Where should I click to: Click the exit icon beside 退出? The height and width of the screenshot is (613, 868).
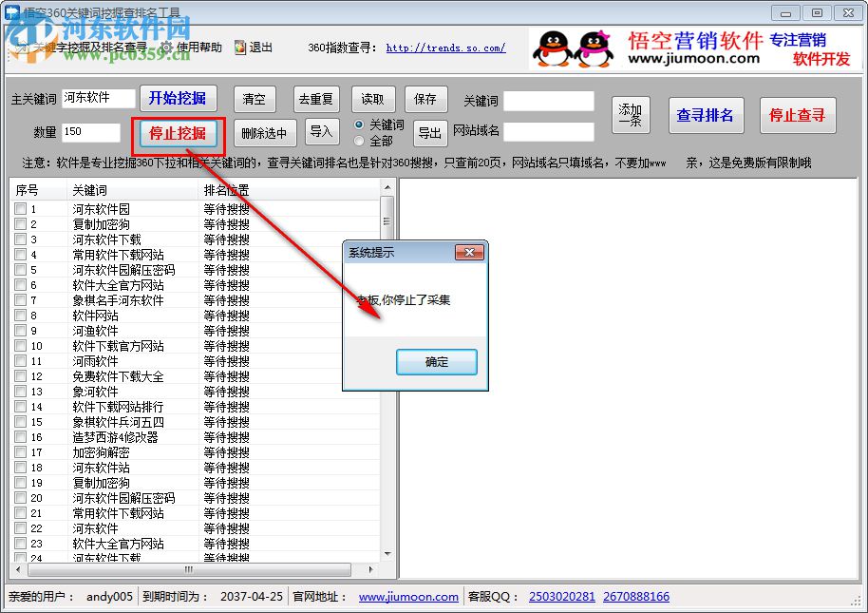point(239,48)
